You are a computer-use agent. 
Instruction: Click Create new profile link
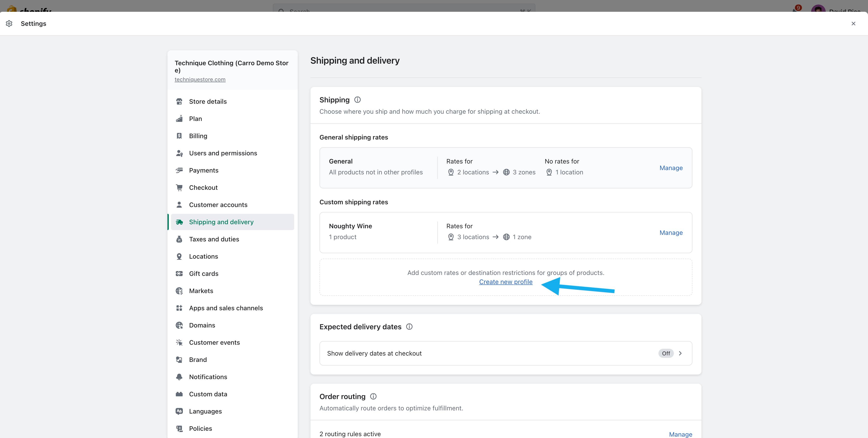pyautogui.click(x=506, y=282)
